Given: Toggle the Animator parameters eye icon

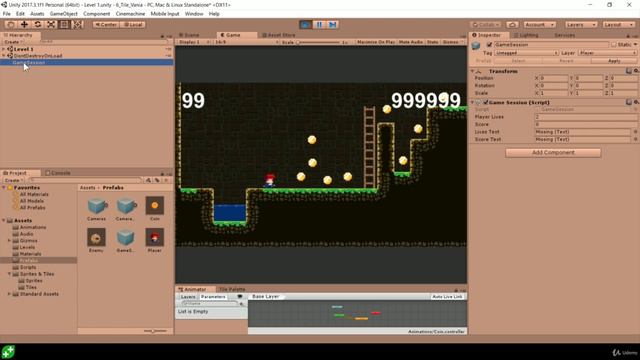Looking at the screenshot, I should pyautogui.click(x=240, y=297).
